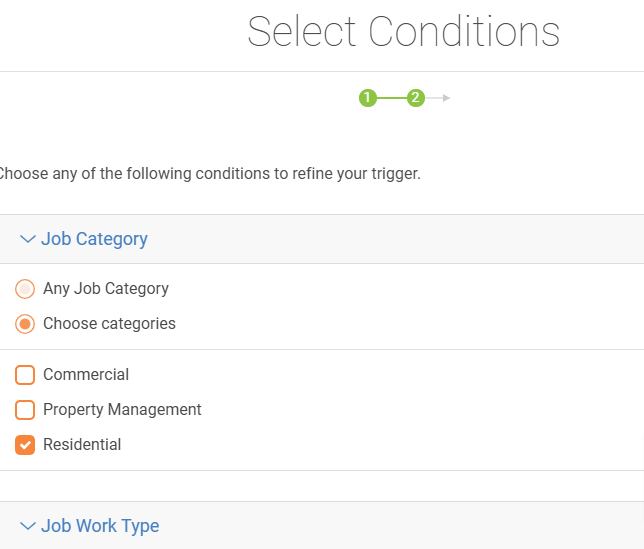The width and height of the screenshot is (644, 549).
Task: Click the Choose categories label text
Action: click(109, 324)
